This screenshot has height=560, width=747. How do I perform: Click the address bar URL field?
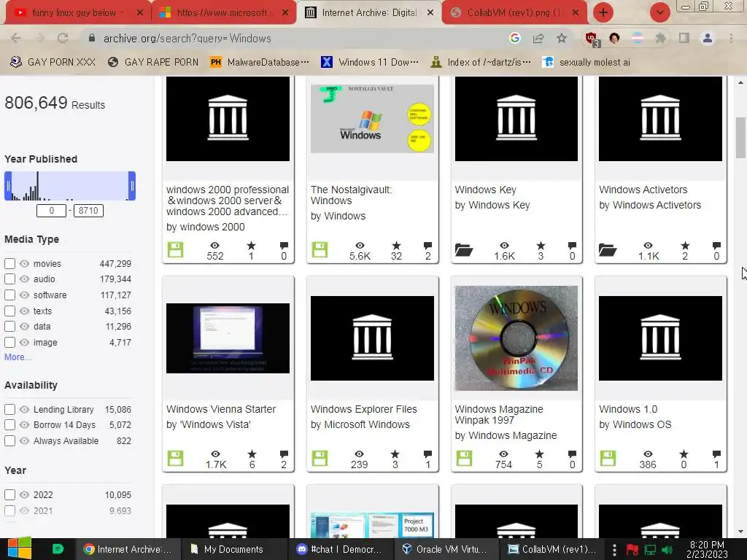pos(295,38)
